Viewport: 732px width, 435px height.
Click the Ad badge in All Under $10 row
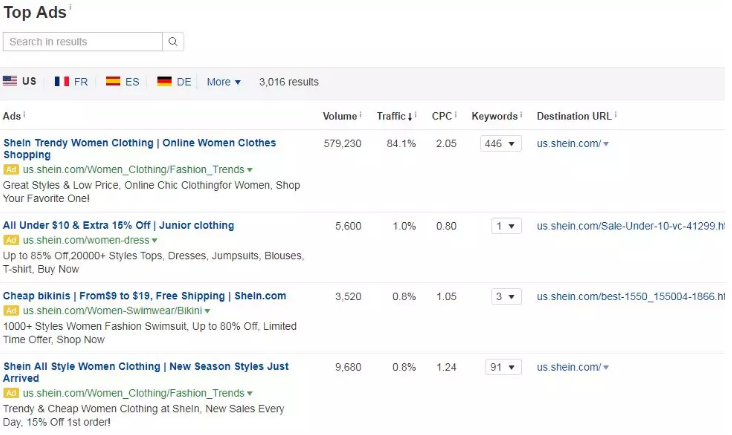coord(11,240)
